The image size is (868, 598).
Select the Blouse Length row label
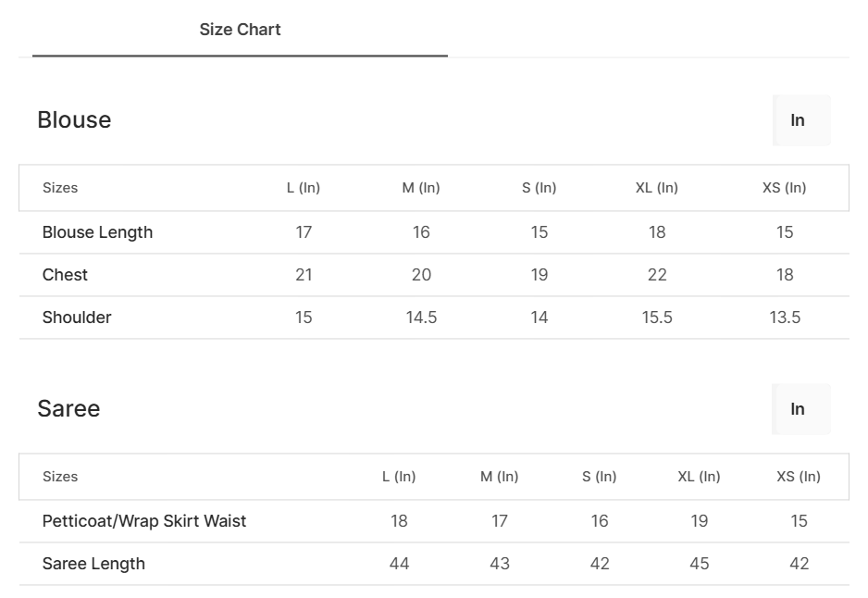pos(97,232)
